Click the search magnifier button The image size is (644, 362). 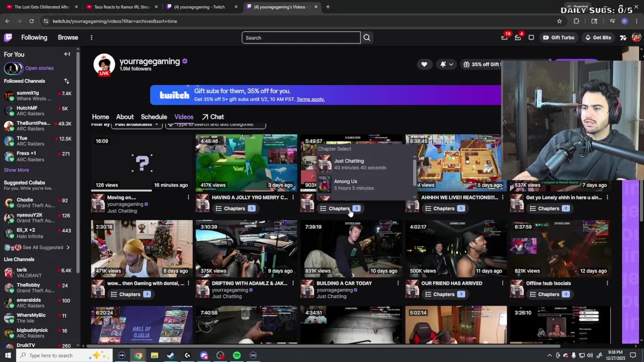(367, 38)
